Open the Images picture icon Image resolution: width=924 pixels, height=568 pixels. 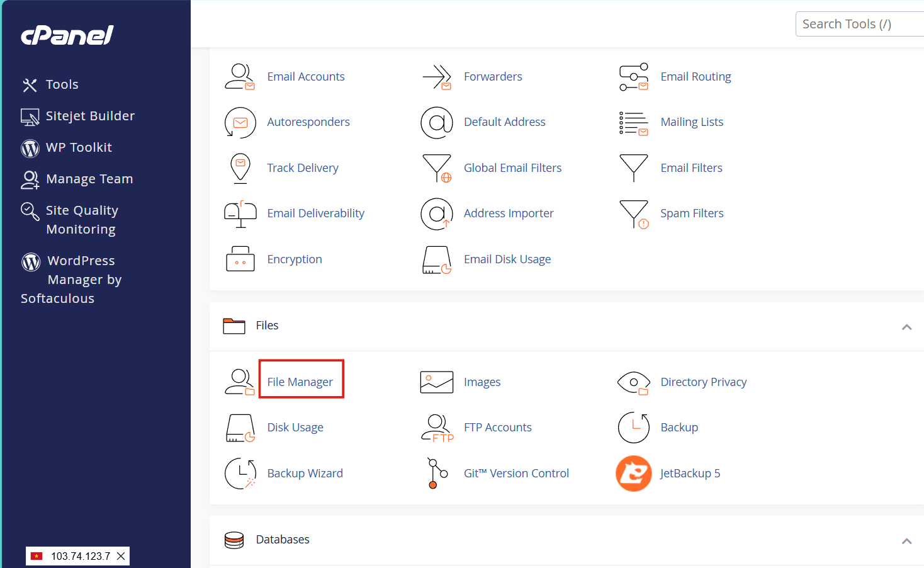pos(437,382)
